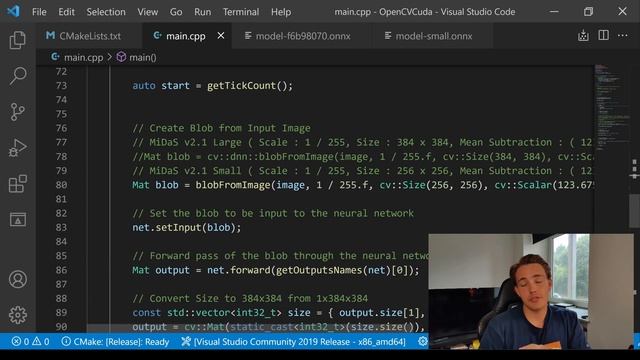Click CMake: [Release]: Ready status
Screen dimensions: 640x360
[x=116, y=342]
